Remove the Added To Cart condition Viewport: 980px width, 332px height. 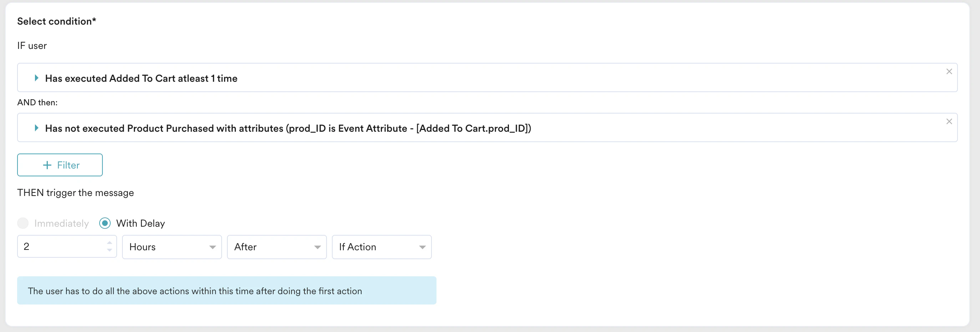coord(949,72)
